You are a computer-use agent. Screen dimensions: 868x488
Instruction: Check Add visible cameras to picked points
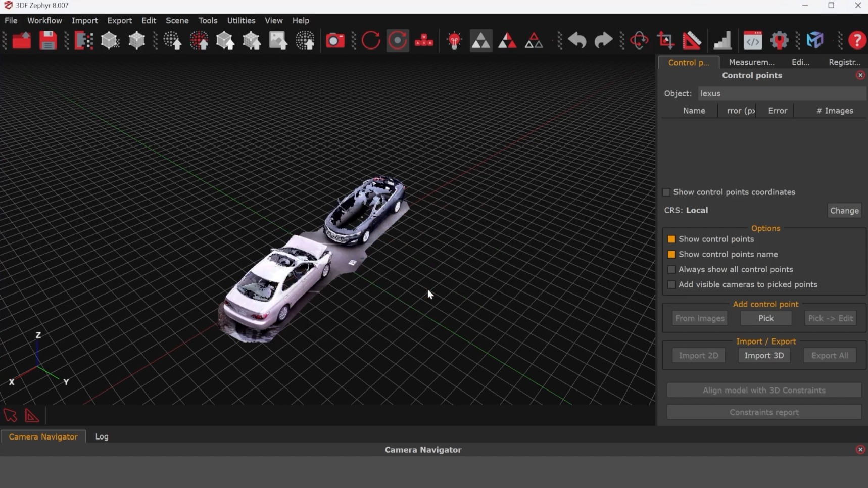[x=671, y=285]
